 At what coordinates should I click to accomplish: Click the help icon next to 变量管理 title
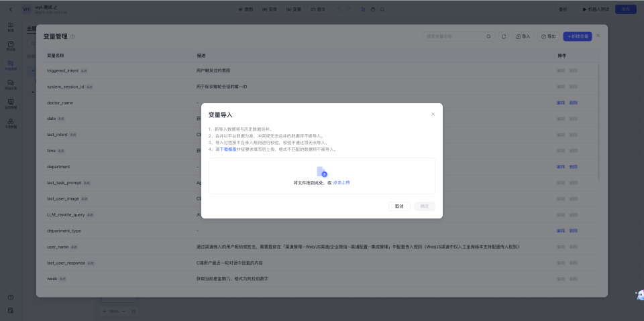pos(72,37)
